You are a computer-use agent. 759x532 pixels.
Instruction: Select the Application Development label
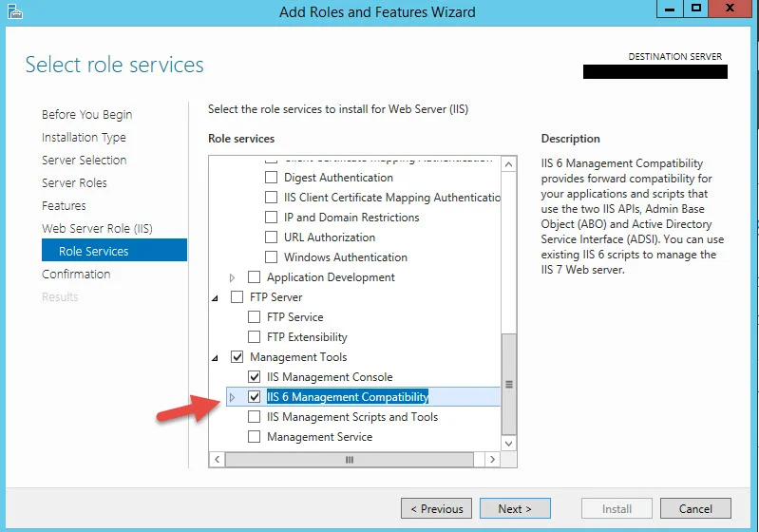331,277
